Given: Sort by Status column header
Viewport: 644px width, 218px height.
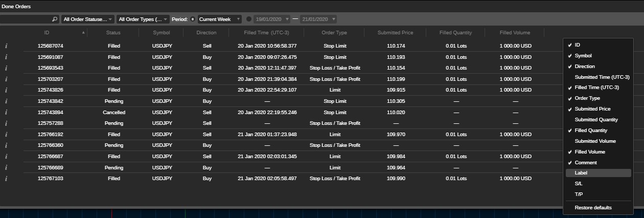Looking at the screenshot, I should click(x=113, y=33).
